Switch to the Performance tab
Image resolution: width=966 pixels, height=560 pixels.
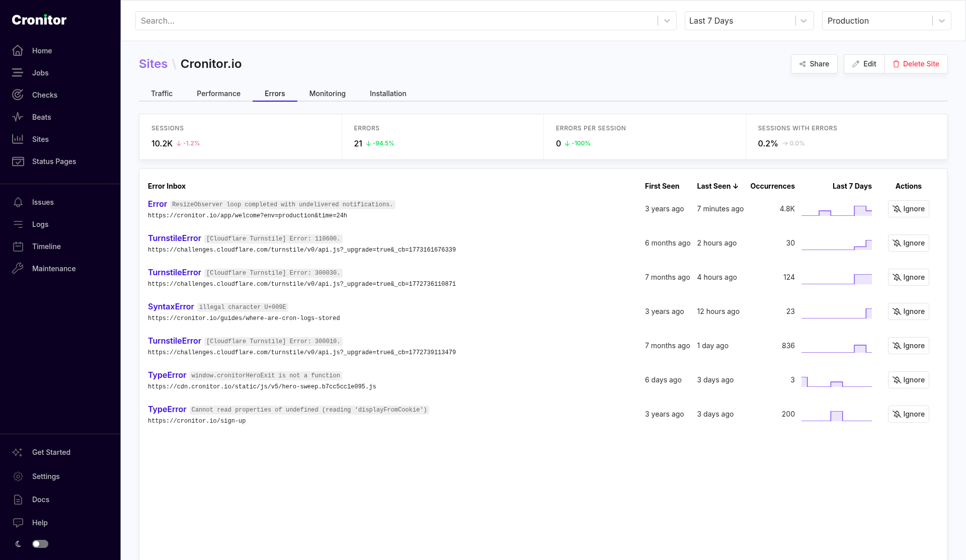click(218, 94)
